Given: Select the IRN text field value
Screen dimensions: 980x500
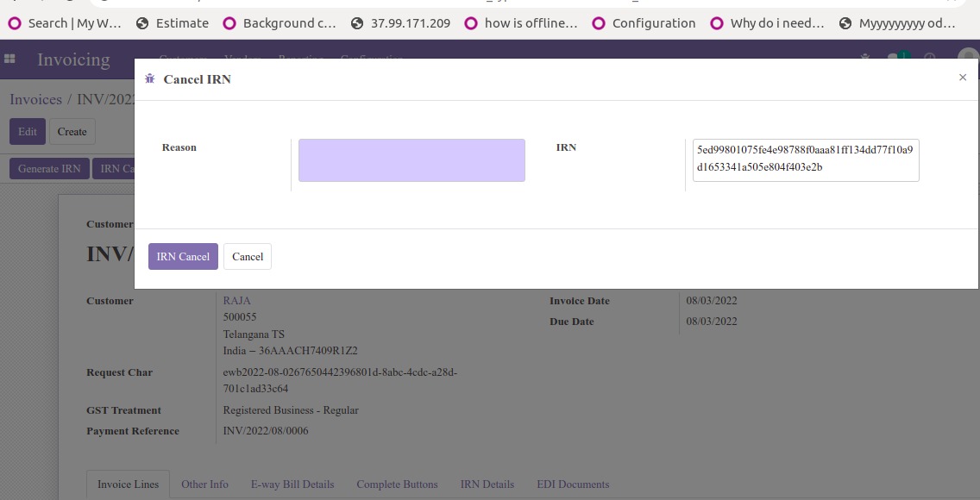Looking at the screenshot, I should [x=805, y=159].
